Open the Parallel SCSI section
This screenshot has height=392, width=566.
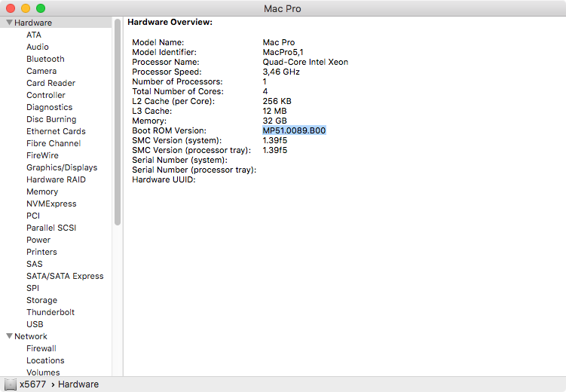(x=51, y=228)
